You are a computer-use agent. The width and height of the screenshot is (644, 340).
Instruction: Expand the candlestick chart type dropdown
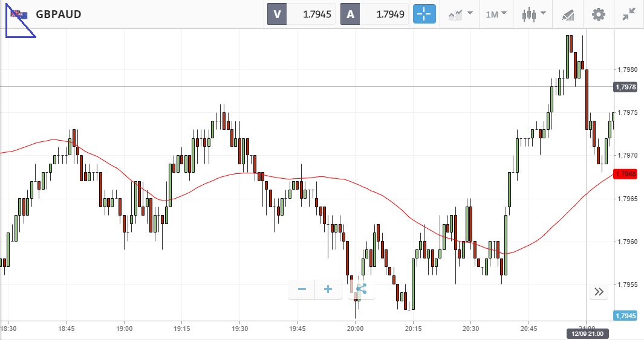pos(535,14)
